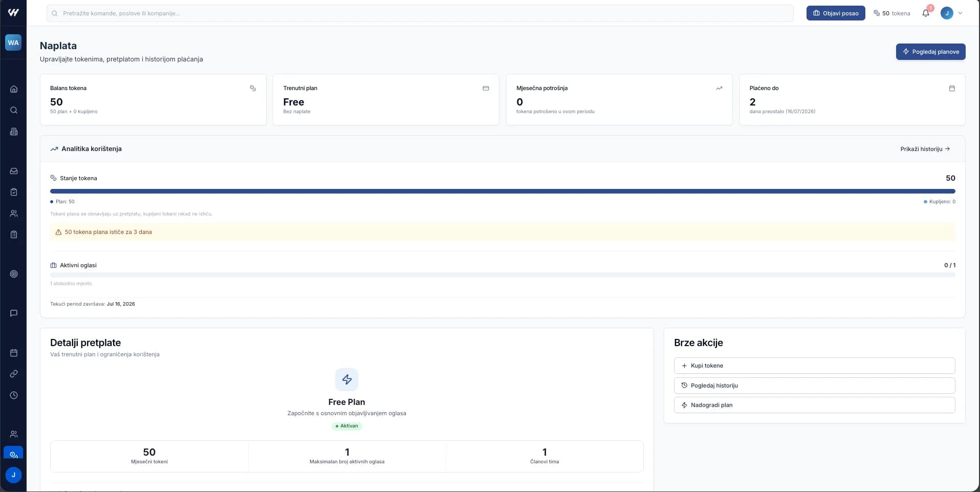
Task: Click the Kupi tokene quick action
Action: (x=814, y=366)
